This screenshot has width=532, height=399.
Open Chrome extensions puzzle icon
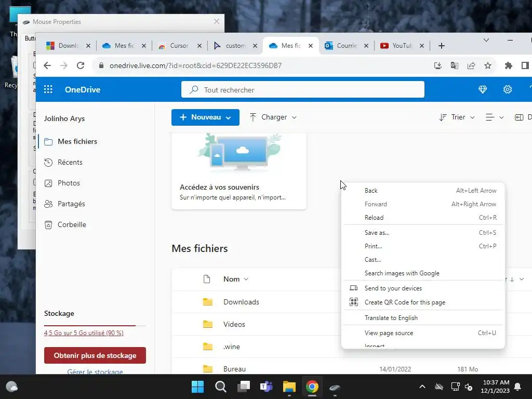tap(508, 65)
